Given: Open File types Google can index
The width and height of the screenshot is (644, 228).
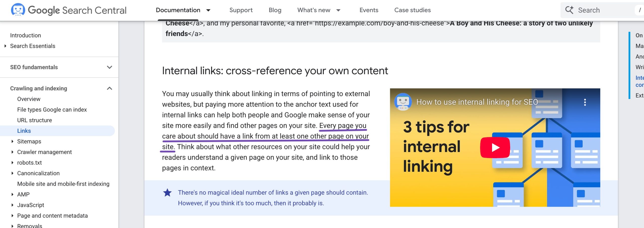Looking at the screenshot, I should (x=52, y=110).
